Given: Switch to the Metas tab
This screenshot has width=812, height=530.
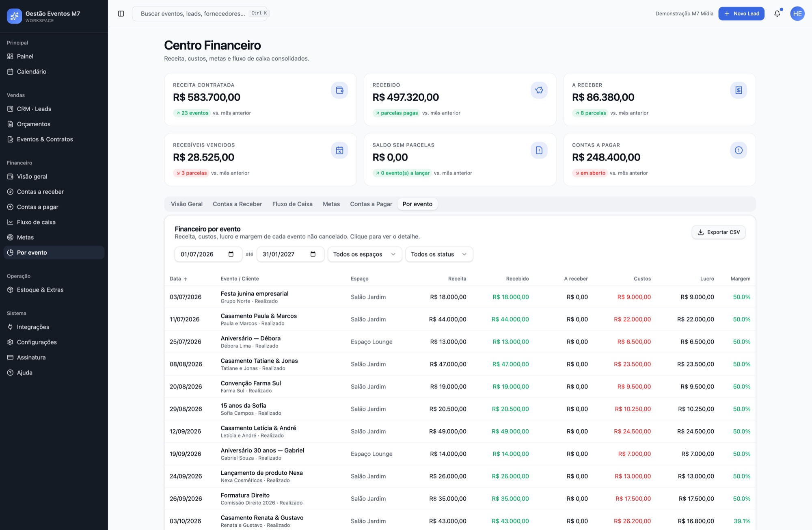Looking at the screenshot, I should click(x=331, y=204).
